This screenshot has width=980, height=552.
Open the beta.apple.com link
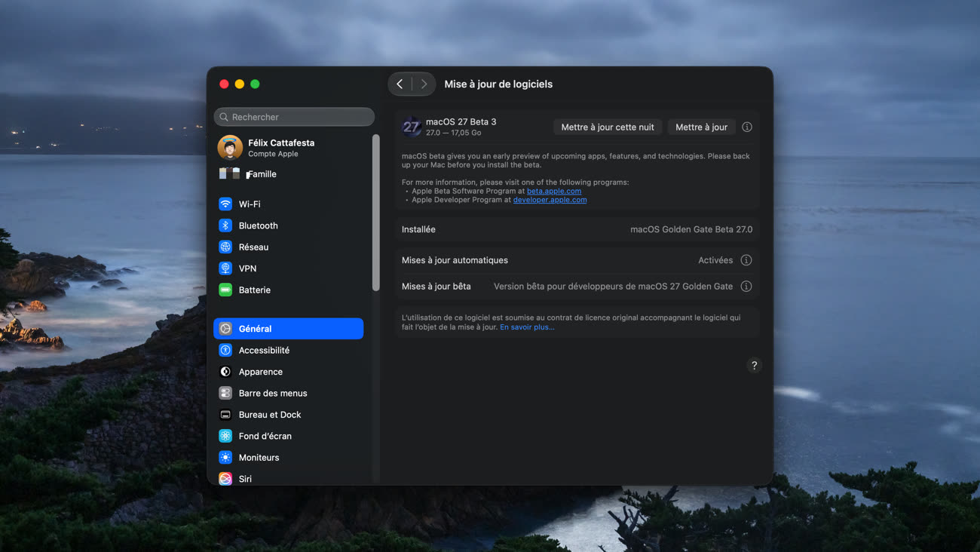click(x=554, y=192)
